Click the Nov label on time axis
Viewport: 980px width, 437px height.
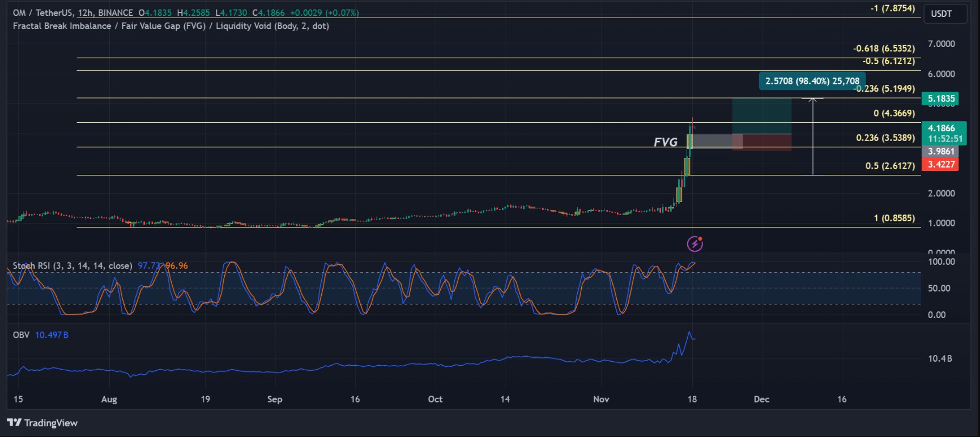click(x=601, y=399)
